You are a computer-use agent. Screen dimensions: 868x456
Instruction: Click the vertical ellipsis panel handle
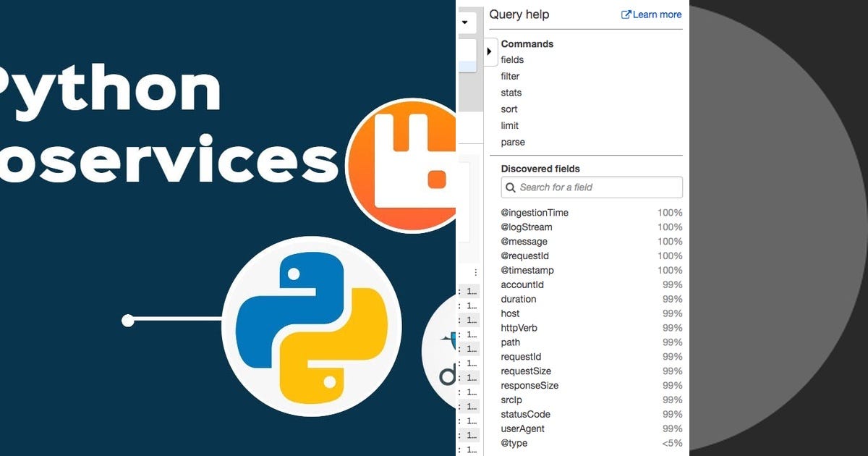pos(475,271)
